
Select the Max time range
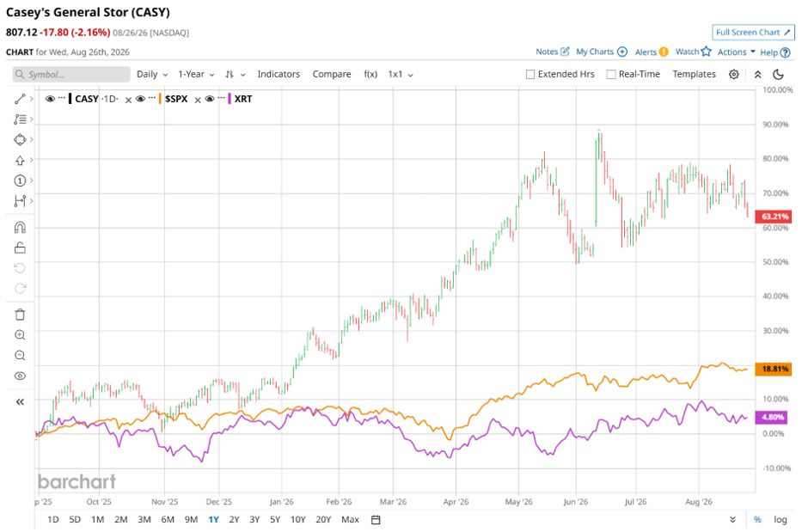coord(350,520)
